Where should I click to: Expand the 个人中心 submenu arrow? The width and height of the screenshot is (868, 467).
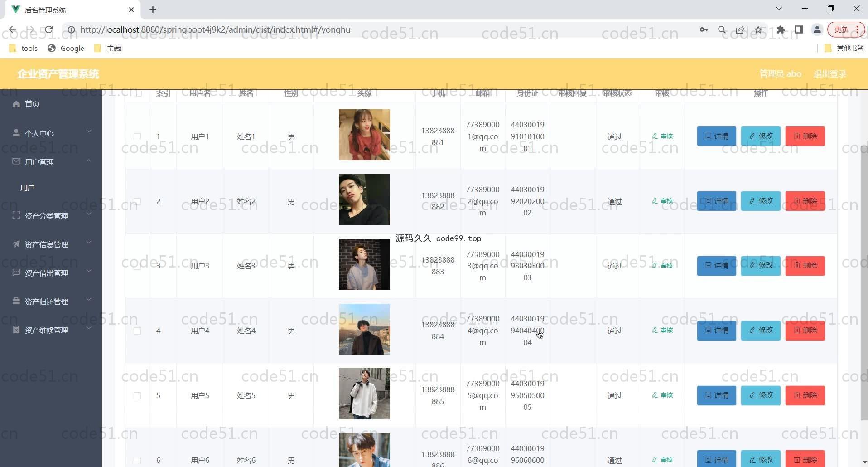pyautogui.click(x=89, y=131)
